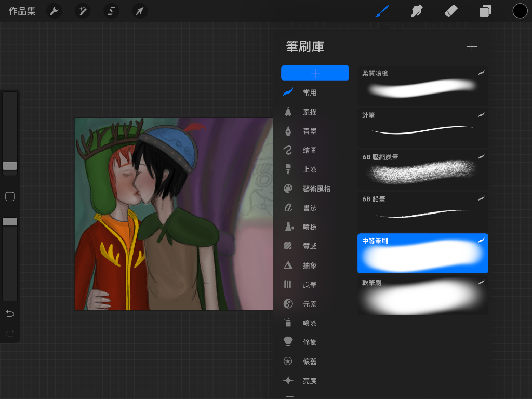Screen dimensions: 532x399
Task: Select 亮度 sparkle category icon
Action: coord(288,381)
